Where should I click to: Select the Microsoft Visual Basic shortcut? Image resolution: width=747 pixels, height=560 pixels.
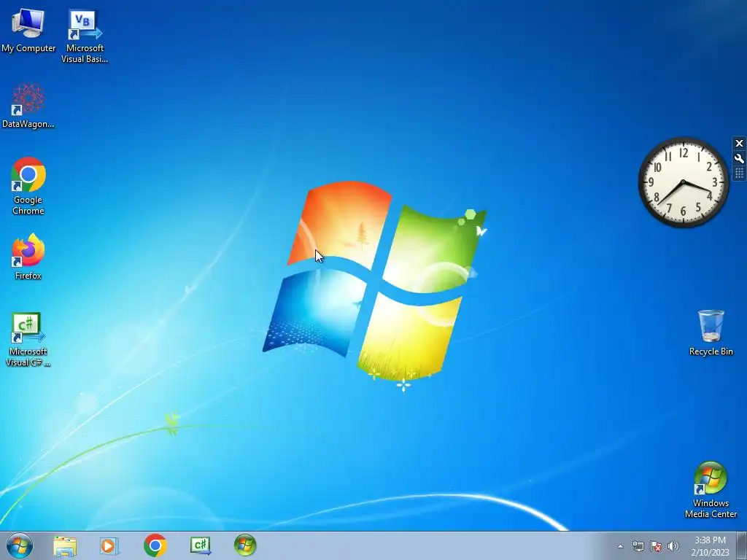[x=85, y=36]
